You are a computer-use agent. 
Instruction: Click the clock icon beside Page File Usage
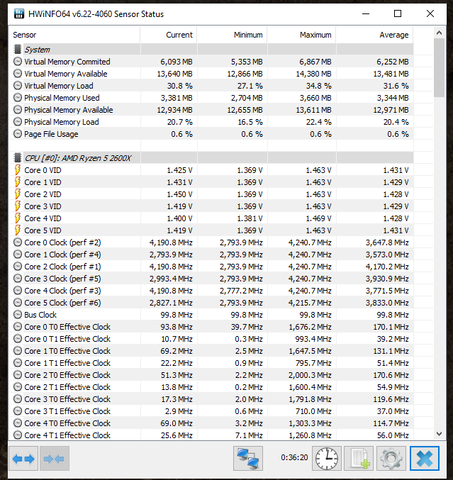click(x=17, y=134)
